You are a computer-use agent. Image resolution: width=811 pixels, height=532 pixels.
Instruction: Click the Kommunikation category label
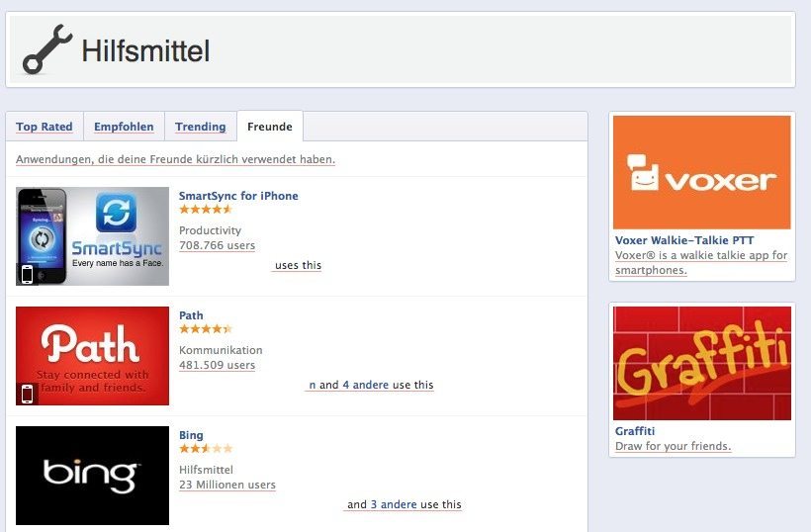[x=221, y=350]
